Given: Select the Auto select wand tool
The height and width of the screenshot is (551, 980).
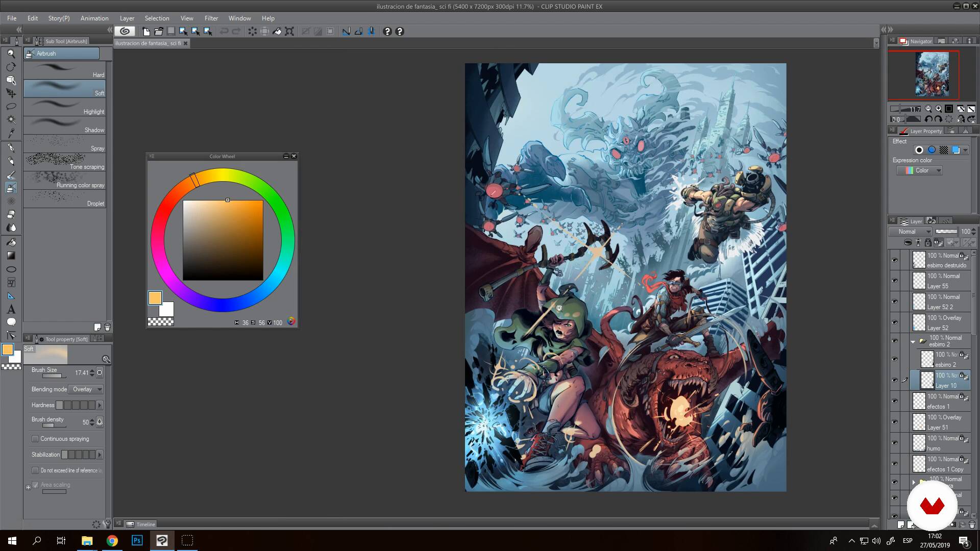Looking at the screenshot, I should tap(11, 119).
